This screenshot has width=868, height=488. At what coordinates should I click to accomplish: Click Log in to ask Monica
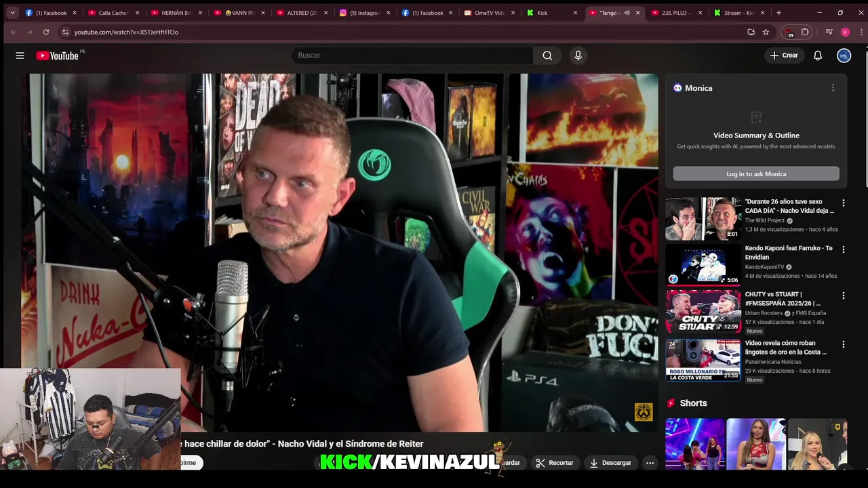756,174
